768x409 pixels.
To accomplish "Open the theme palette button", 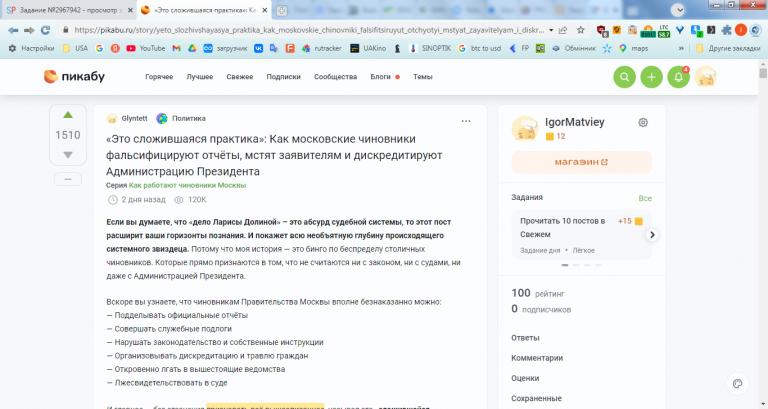I will click(738, 384).
